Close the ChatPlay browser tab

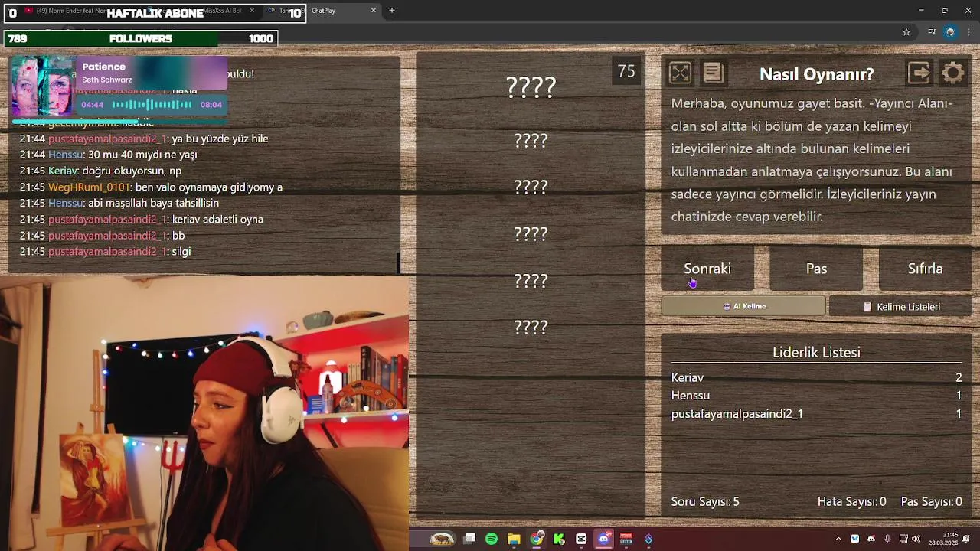[374, 11]
